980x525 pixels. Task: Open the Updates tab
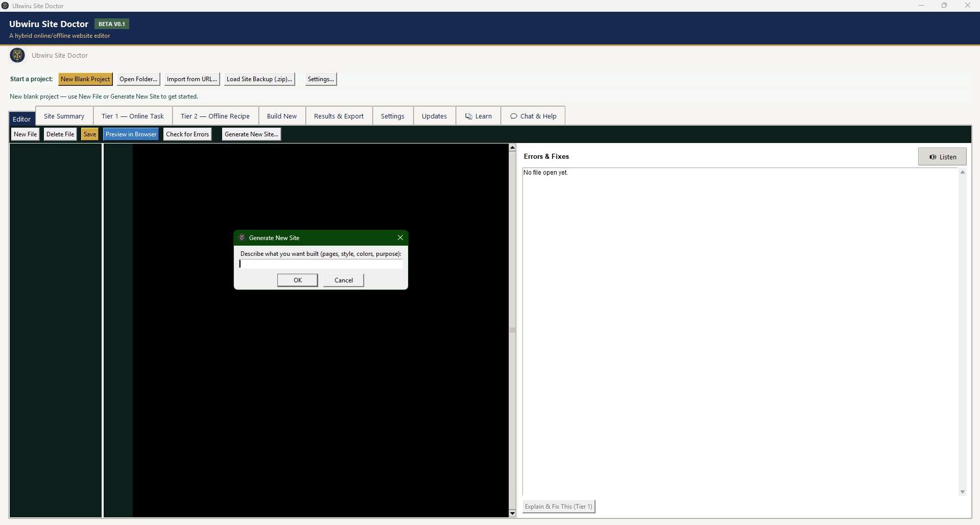[435, 116]
